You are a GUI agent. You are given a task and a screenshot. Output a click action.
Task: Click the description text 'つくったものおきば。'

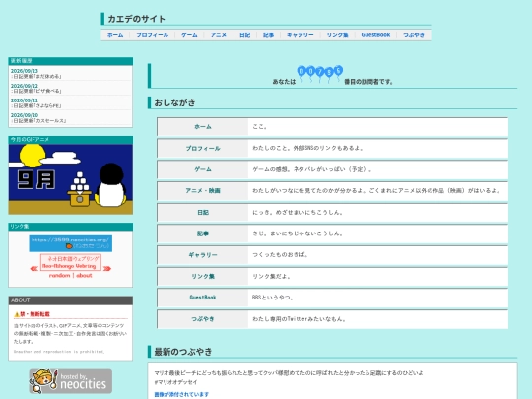[x=280, y=255]
